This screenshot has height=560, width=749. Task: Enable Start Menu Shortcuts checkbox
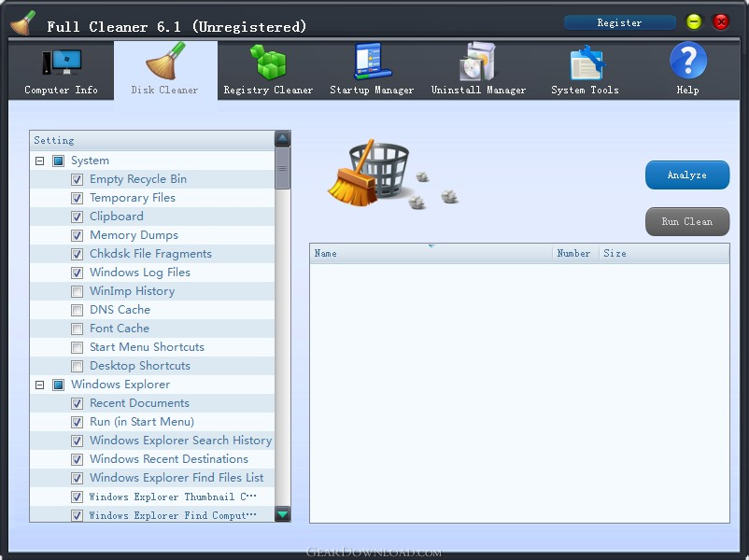(x=77, y=347)
